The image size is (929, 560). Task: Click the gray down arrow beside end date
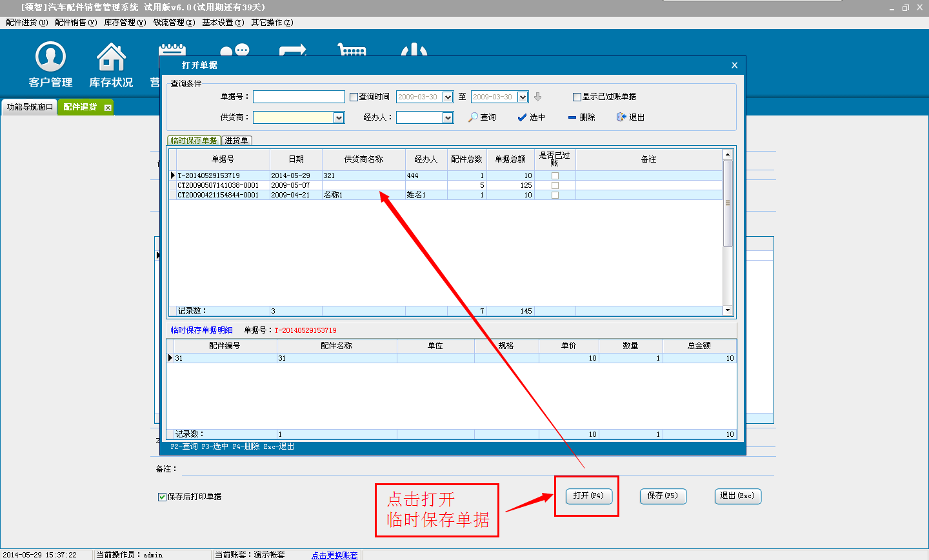[x=537, y=97]
